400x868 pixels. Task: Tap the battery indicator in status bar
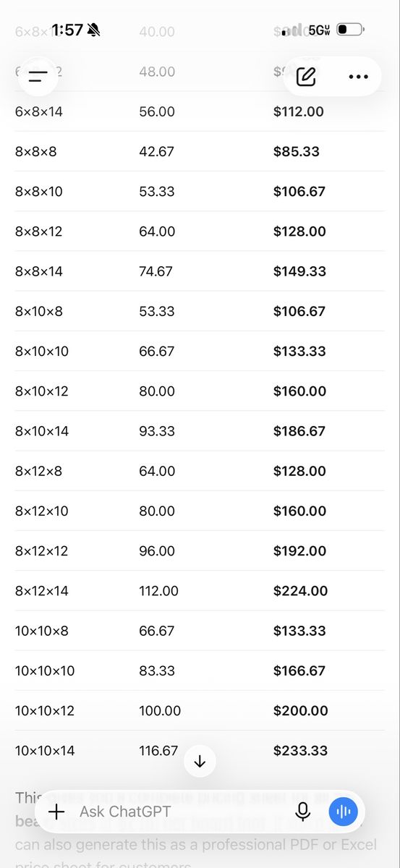(x=350, y=30)
